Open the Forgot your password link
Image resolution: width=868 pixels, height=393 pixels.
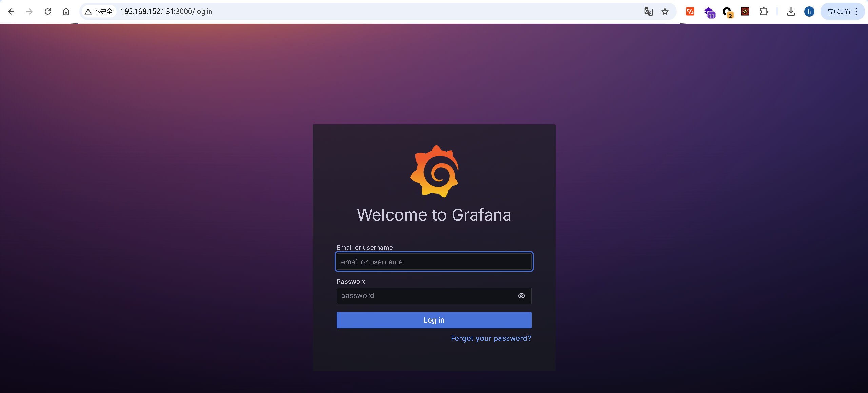[491, 338]
